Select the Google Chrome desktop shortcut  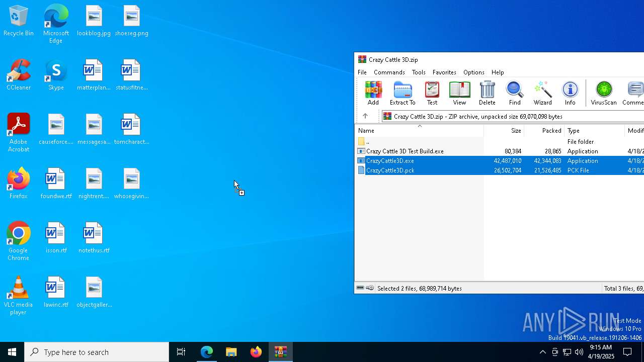tap(19, 241)
